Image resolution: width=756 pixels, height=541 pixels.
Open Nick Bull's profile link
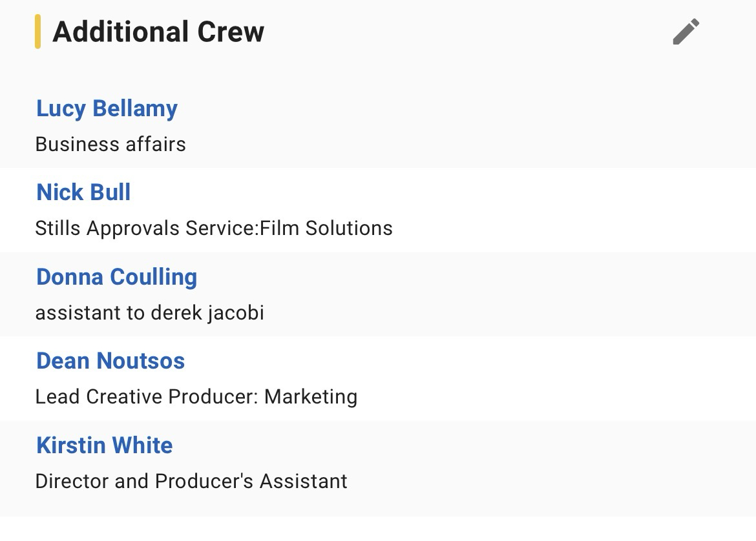pos(83,192)
